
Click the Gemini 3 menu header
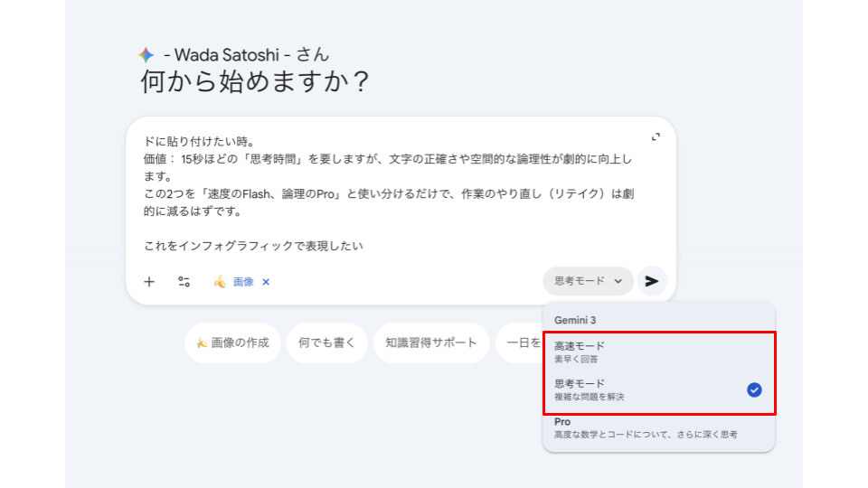pos(575,320)
